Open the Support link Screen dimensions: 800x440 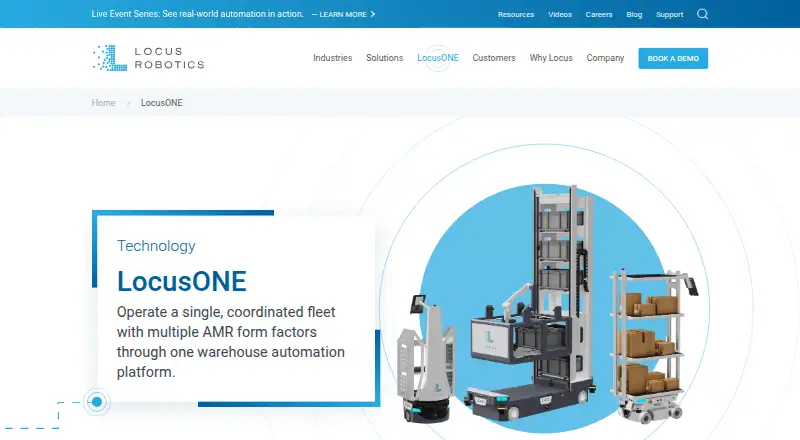point(669,14)
